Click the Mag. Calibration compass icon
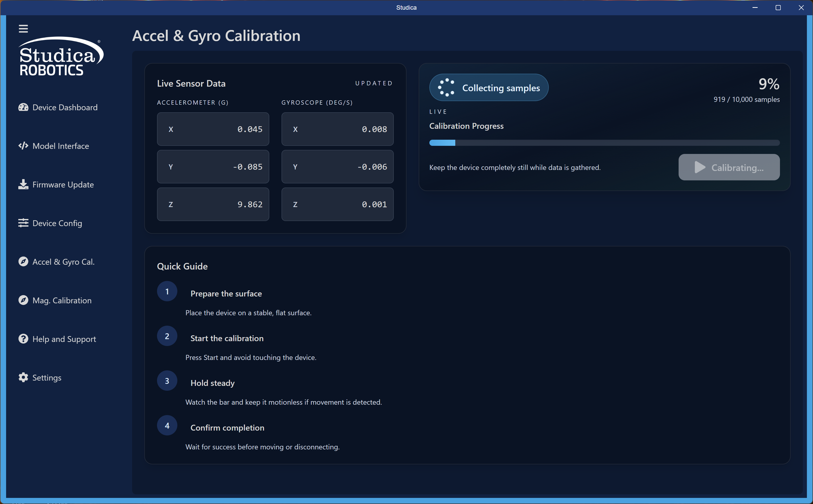Image resolution: width=813 pixels, height=504 pixels. pyautogui.click(x=23, y=300)
